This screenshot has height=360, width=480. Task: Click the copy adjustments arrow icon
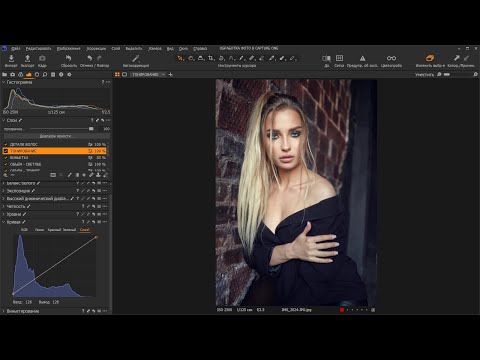(x=456, y=58)
